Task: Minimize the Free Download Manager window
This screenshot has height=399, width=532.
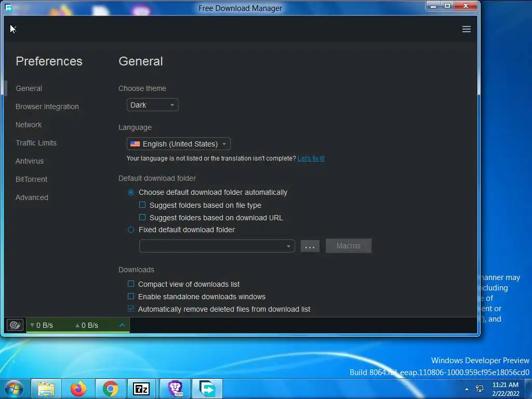Action: click(433, 6)
